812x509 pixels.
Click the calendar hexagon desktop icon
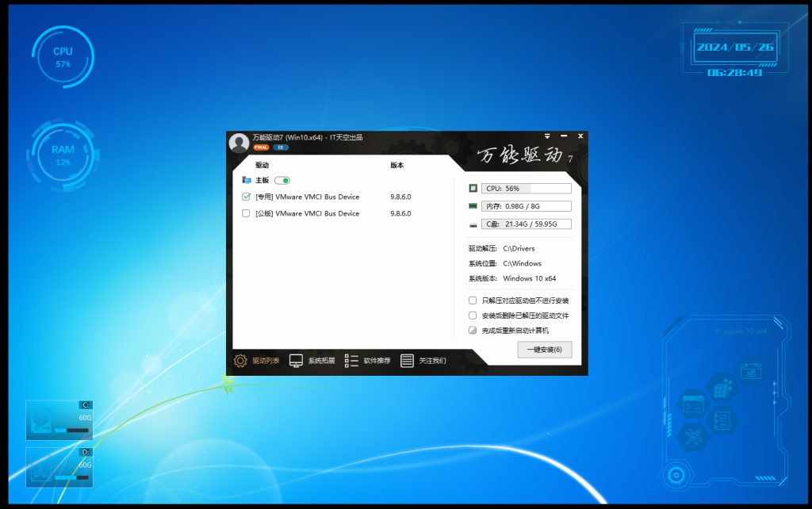tap(750, 369)
